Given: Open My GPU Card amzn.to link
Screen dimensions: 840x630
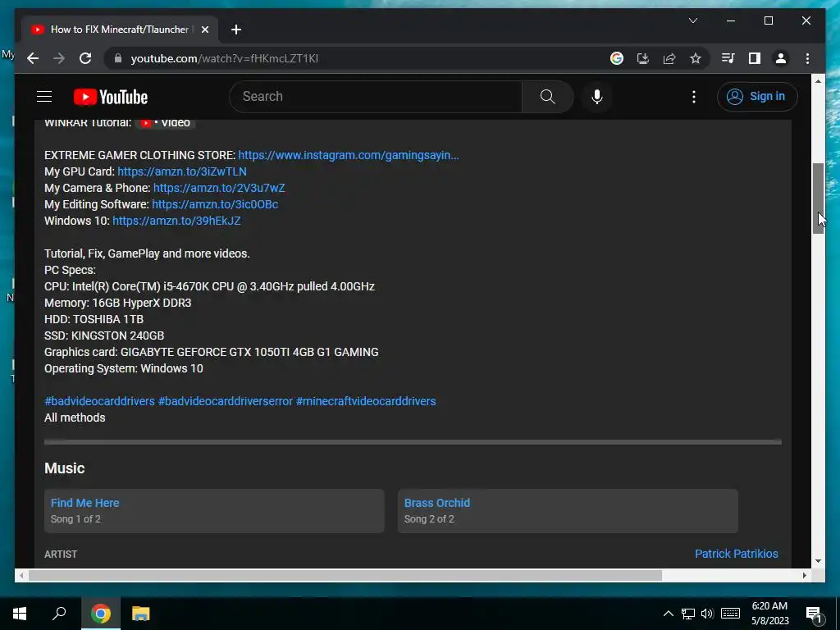Looking at the screenshot, I should click(182, 171).
